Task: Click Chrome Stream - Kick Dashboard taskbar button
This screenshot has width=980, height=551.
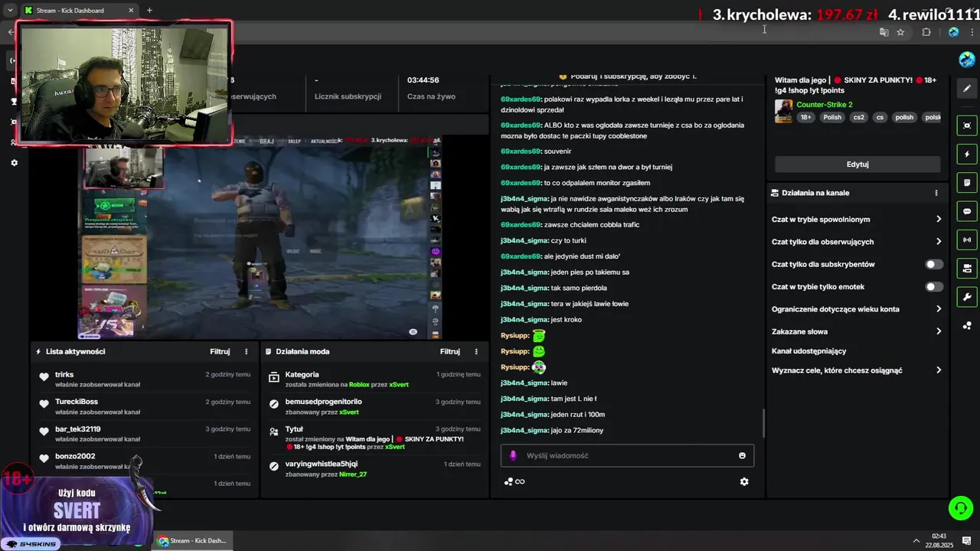Action: point(192,540)
